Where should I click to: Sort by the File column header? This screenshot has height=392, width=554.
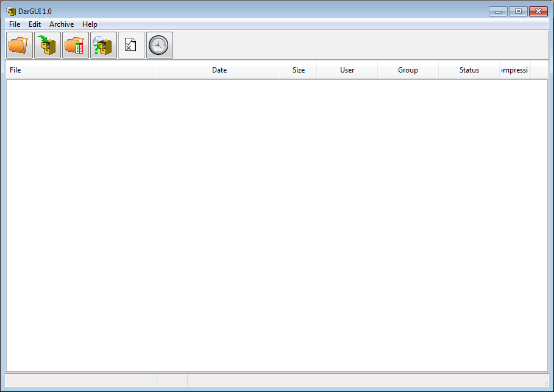pos(82,70)
